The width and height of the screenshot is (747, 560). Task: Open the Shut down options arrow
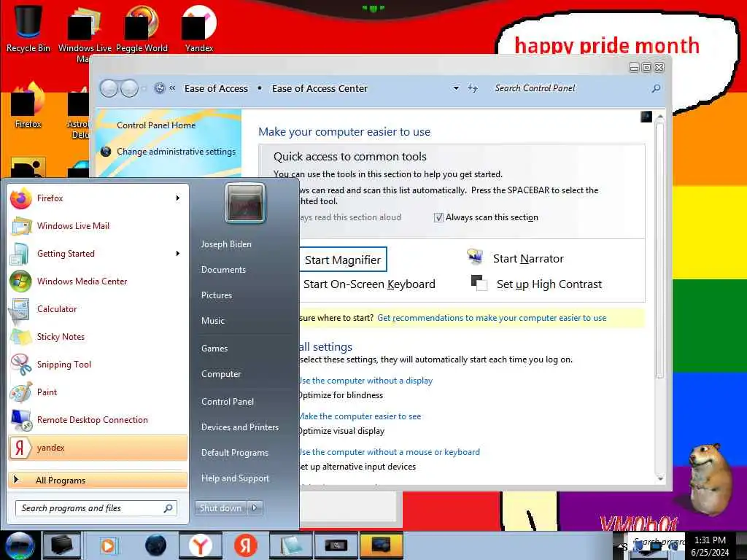[255, 508]
